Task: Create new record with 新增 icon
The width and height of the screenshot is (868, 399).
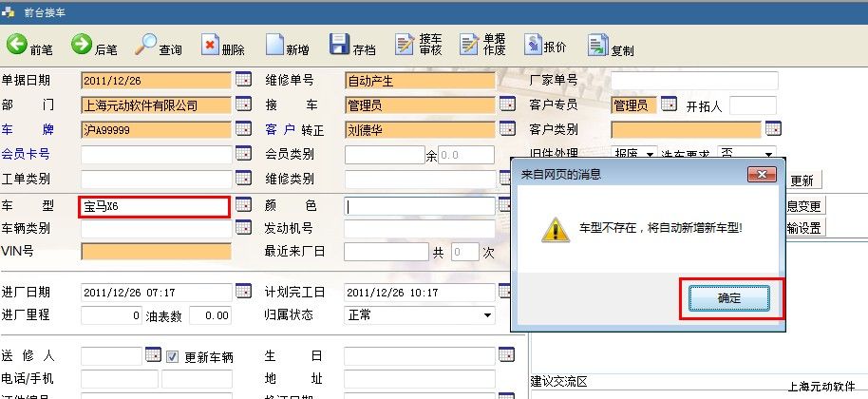Action: tap(274, 45)
